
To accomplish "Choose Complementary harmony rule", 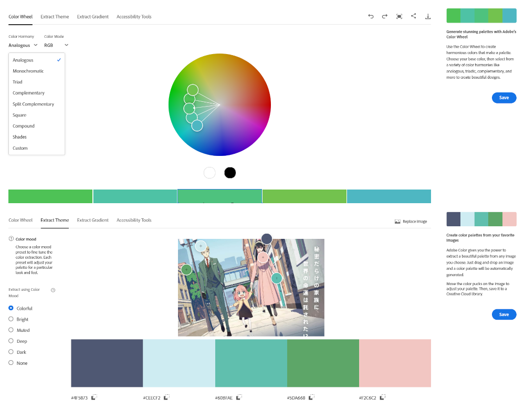I will point(37,93).
